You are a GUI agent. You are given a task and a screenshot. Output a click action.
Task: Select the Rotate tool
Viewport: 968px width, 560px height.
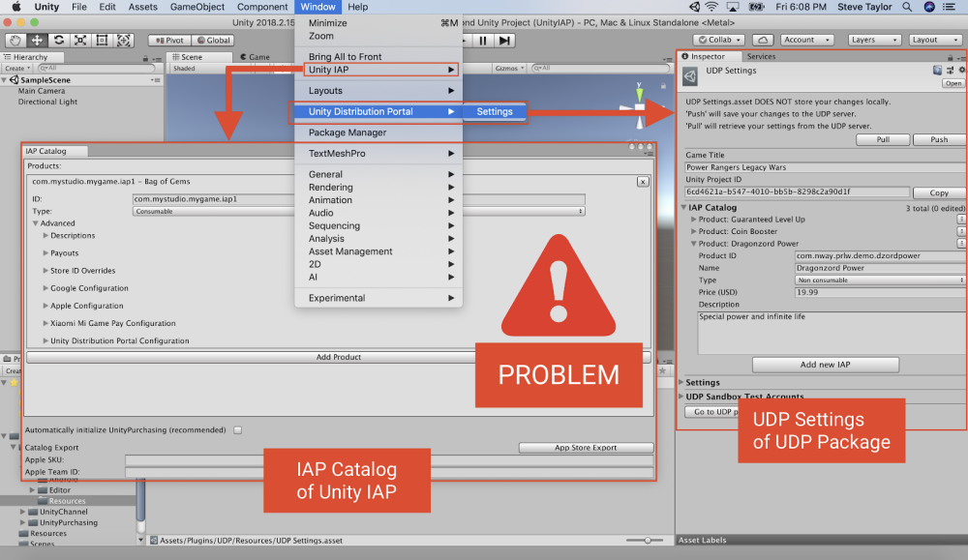pyautogui.click(x=59, y=40)
